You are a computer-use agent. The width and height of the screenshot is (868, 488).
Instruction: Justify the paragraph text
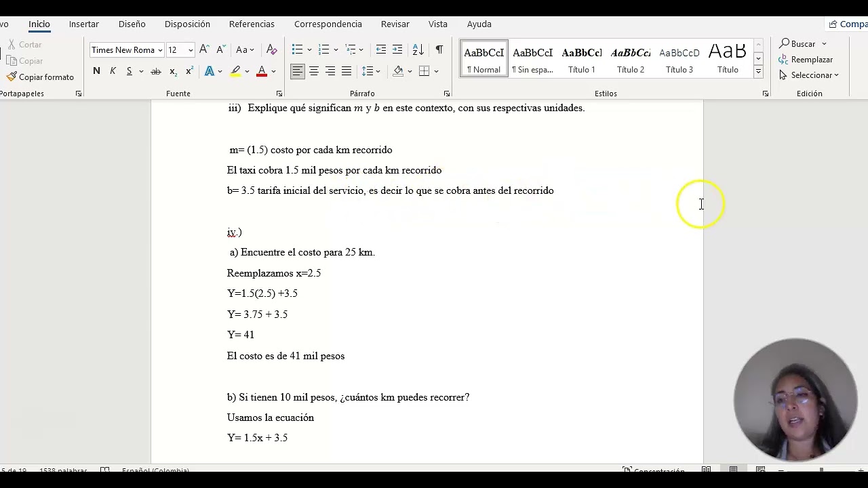coord(347,71)
